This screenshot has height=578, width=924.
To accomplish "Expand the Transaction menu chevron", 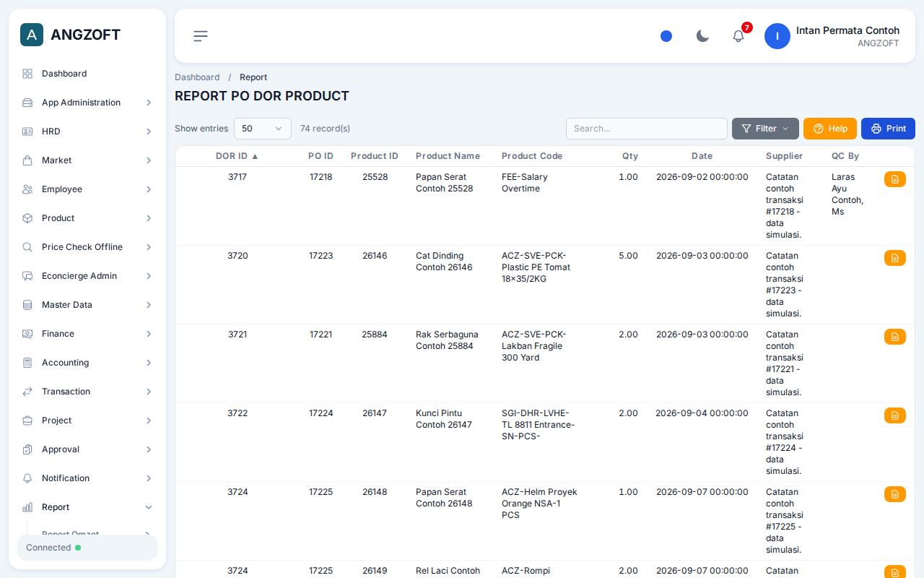I will [x=149, y=392].
